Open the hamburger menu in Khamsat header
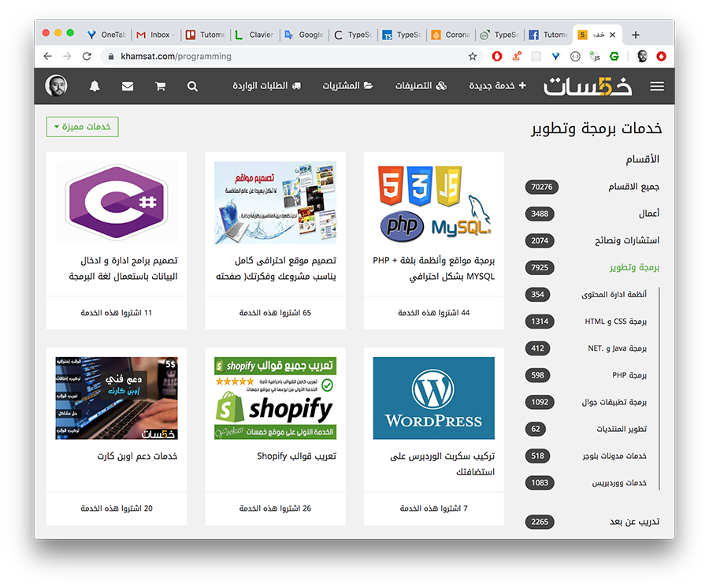Viewport: 709px width, 588px height. pos(657,86)
